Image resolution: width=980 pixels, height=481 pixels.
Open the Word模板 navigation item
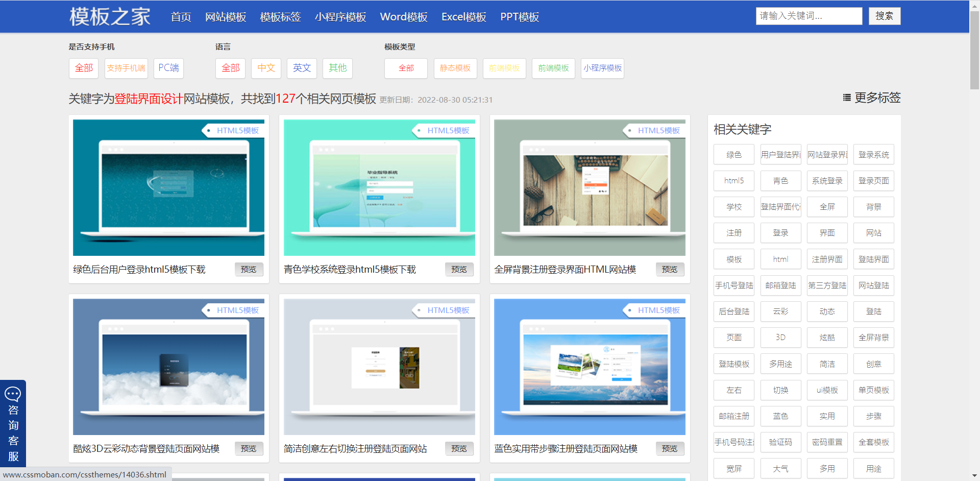404,17
